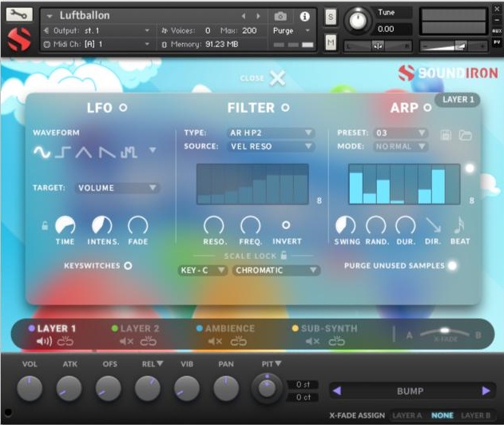Toggle the FILTER on/off circle

(x=285, y=107)
